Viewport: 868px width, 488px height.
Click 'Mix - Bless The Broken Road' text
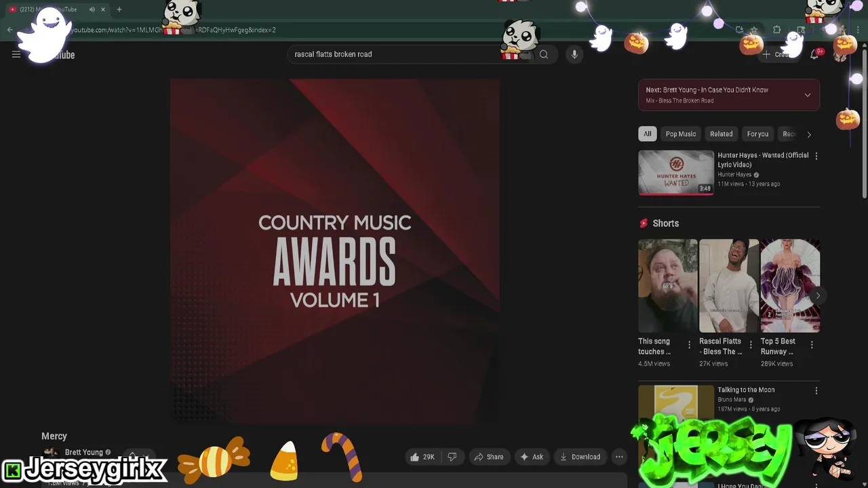click(679, 100)
